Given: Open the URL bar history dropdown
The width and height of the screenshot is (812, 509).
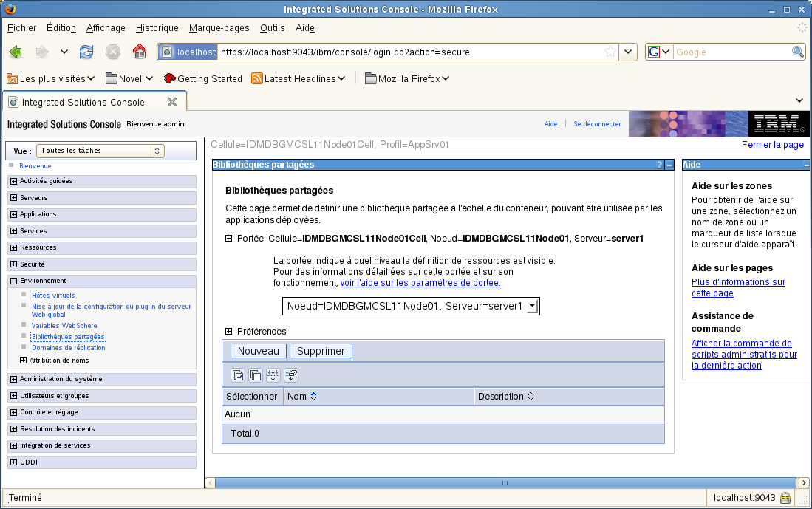Looking at the screenshot, I should click(627, 52).
